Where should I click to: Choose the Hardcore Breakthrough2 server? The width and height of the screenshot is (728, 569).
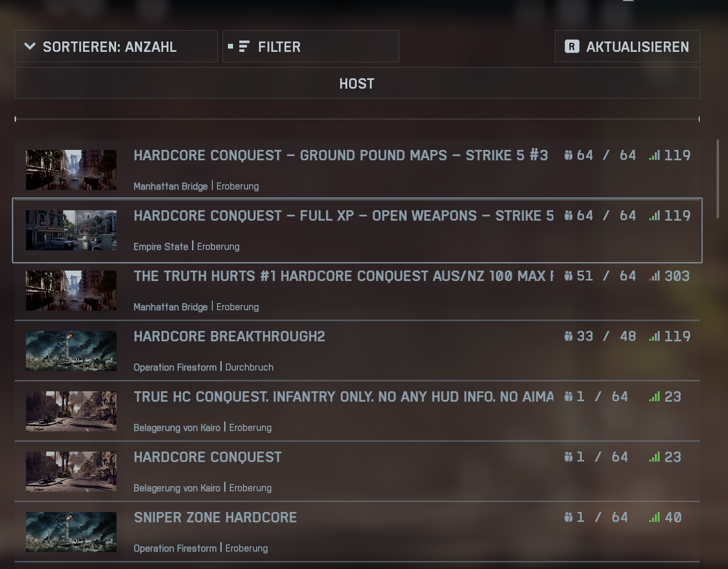click(357, 351)
